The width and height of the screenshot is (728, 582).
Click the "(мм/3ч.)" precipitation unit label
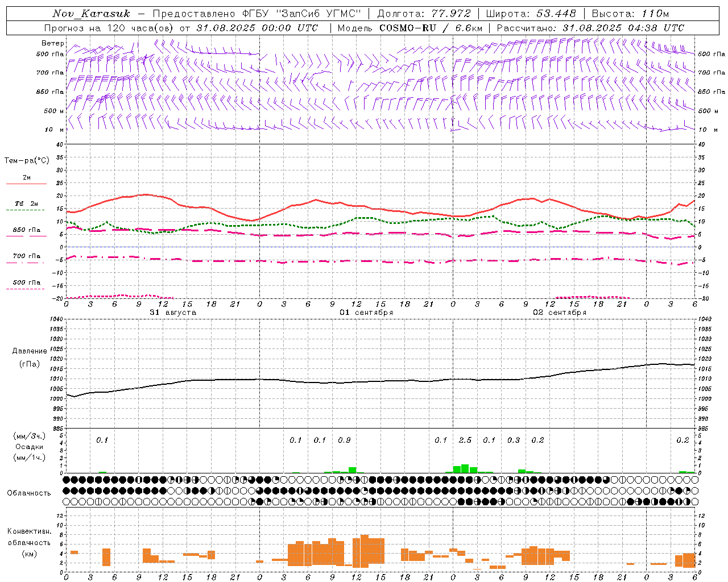click(x=29, y=436)
